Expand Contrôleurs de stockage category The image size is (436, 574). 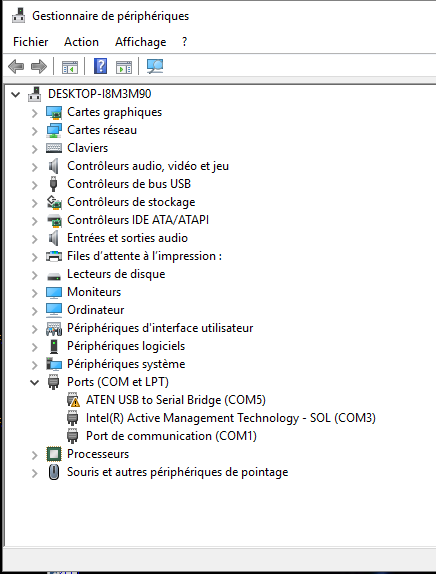pyautogui.click(x=34, y=202)
